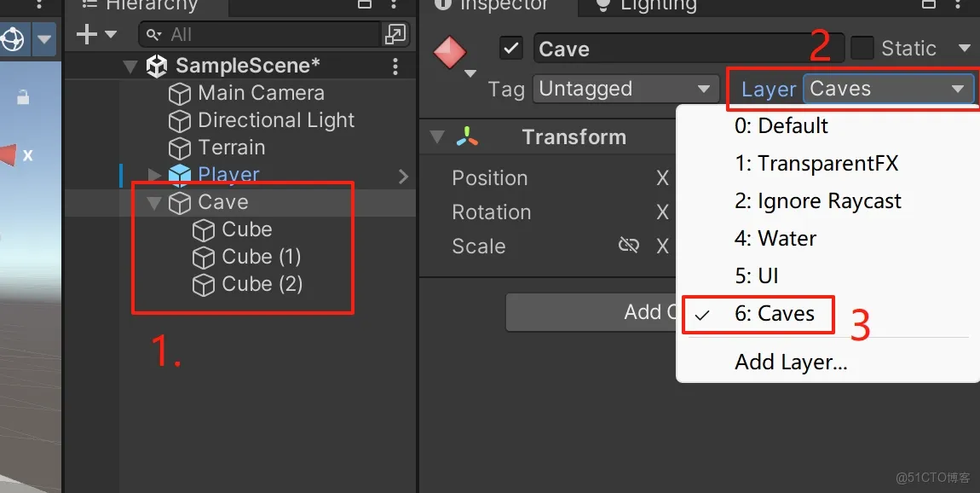Click the Add Component button

coord(597,312)
